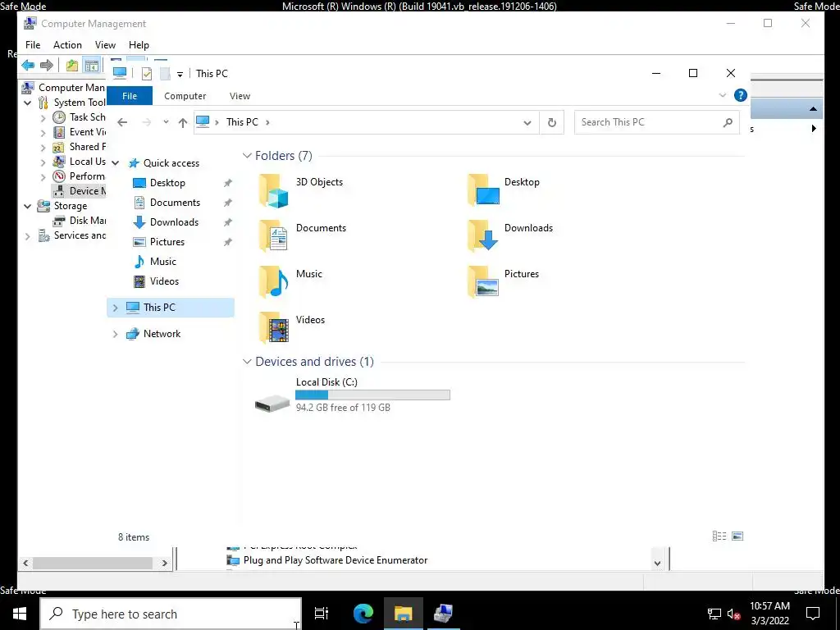Image resolution: width=840 pixels, height=630 pixels.
Task: Select Plug and Play Software Device Enumerator
Action: (326, 560)
